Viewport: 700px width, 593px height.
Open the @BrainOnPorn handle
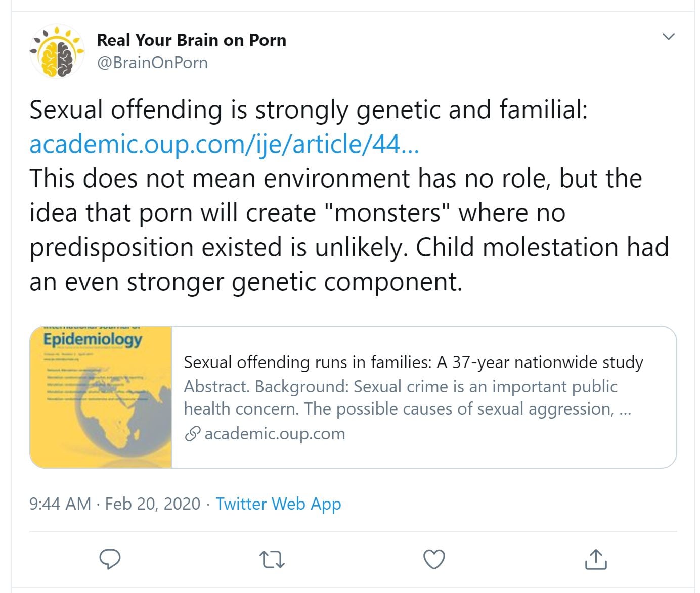152,63
